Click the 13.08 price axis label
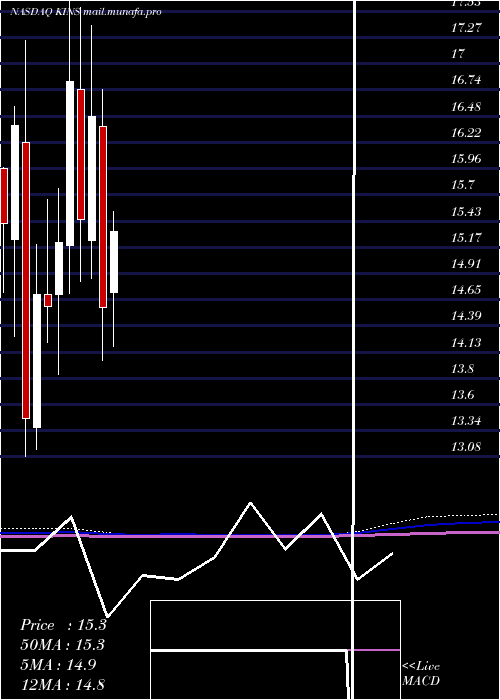The image size is (500, 700). click(466, 447)
